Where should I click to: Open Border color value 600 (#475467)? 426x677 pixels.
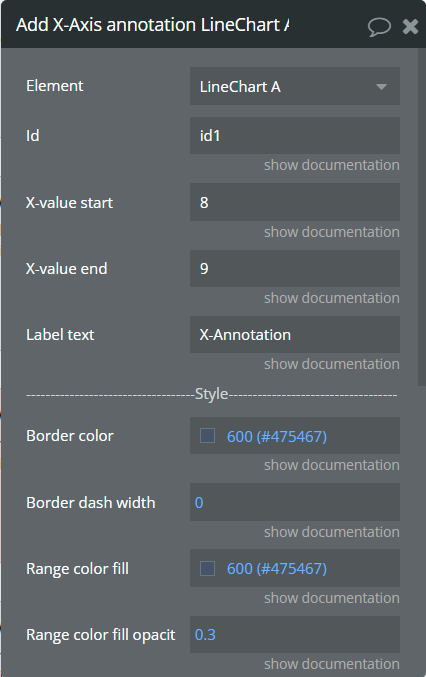click(277, 436)
